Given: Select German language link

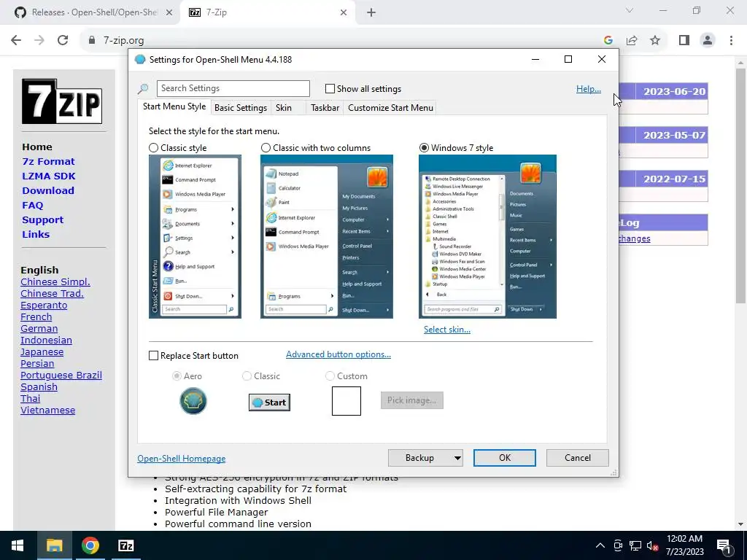Looking at the screenshot, I should point(39,329).
